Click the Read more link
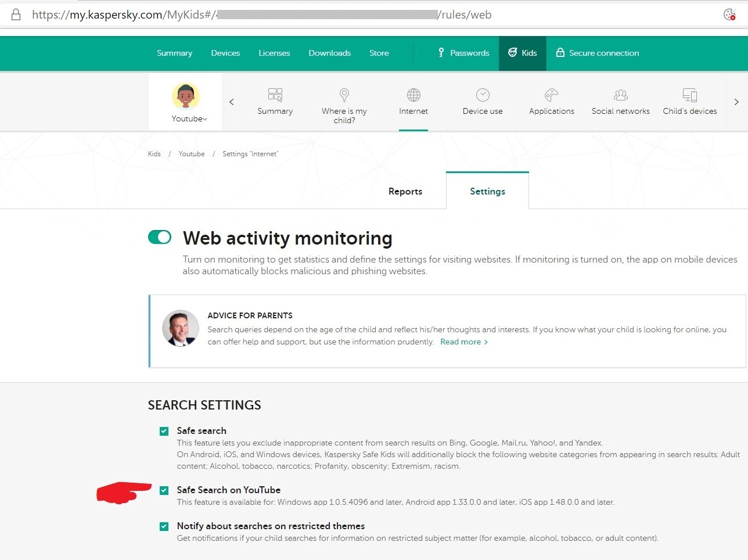 [x=464, y=342]
